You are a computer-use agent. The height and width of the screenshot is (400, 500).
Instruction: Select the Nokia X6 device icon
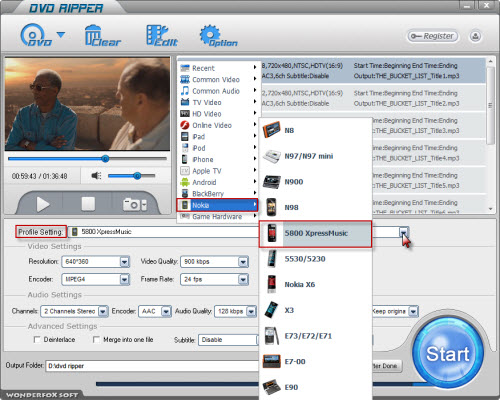coord(272,284)
